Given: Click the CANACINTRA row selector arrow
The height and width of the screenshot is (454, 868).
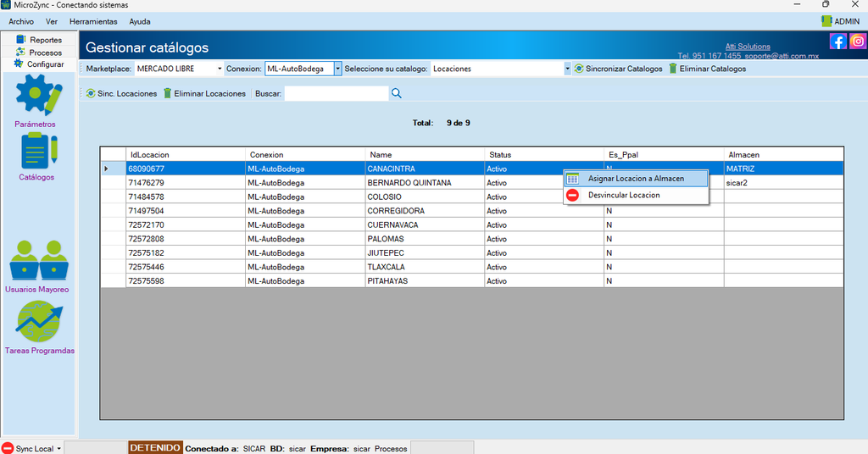Looking at the screenshot, I should coord(106,169).
